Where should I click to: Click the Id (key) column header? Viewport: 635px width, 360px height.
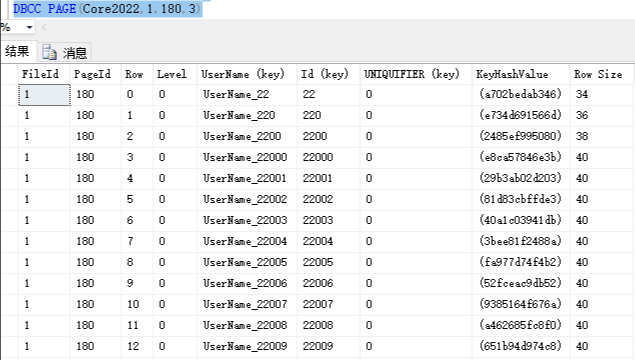[x=328, y=74]
